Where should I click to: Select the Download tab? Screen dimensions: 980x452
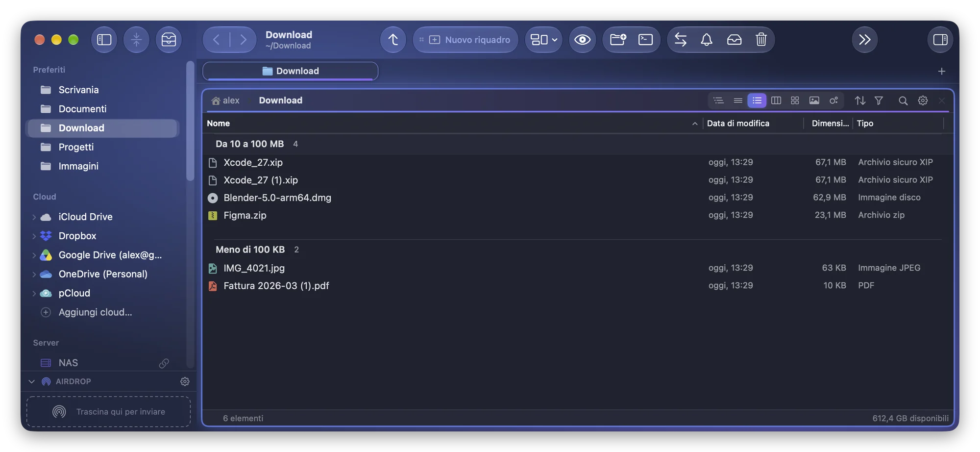point(290,71)
